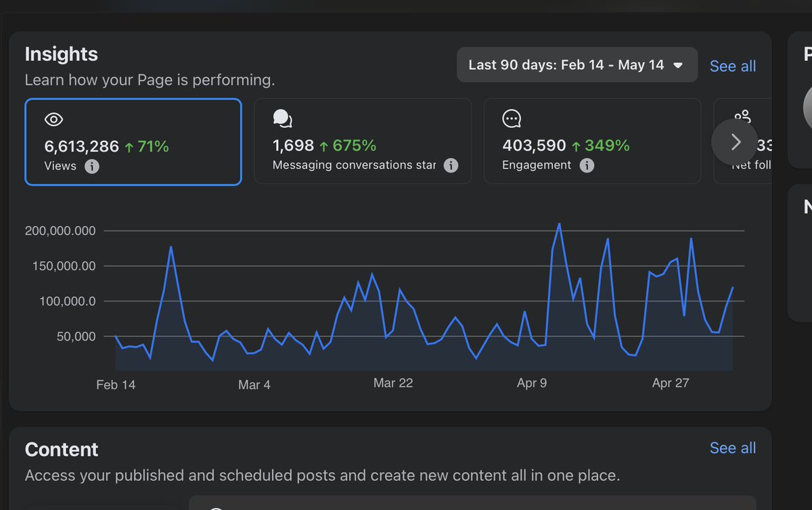Click the 1,698 conversations count

(294, 146)
